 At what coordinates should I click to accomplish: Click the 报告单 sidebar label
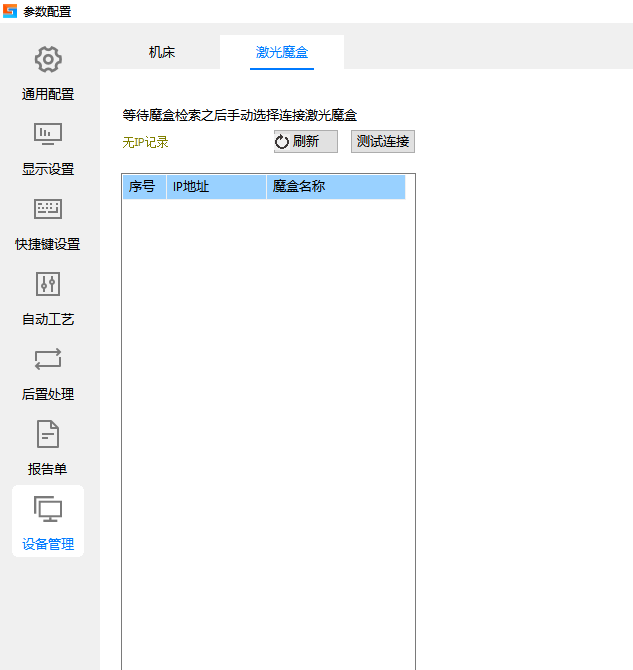pyautogui.click(x=48, y=469)
